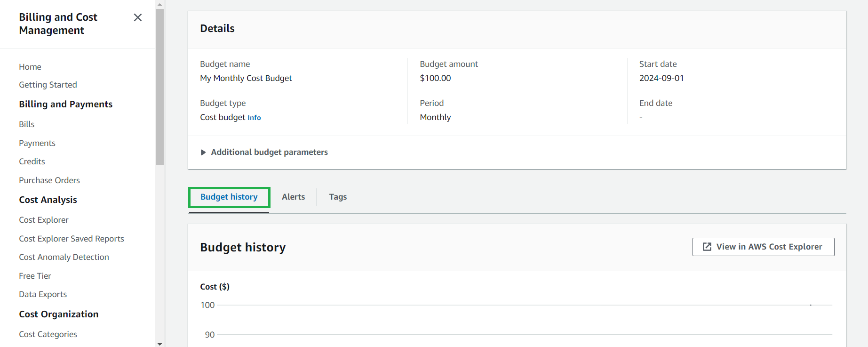This screenshot has width=868, height=347.
Task: Close the Billing and Cost Management sidebar
Action: tap(137, 17)
